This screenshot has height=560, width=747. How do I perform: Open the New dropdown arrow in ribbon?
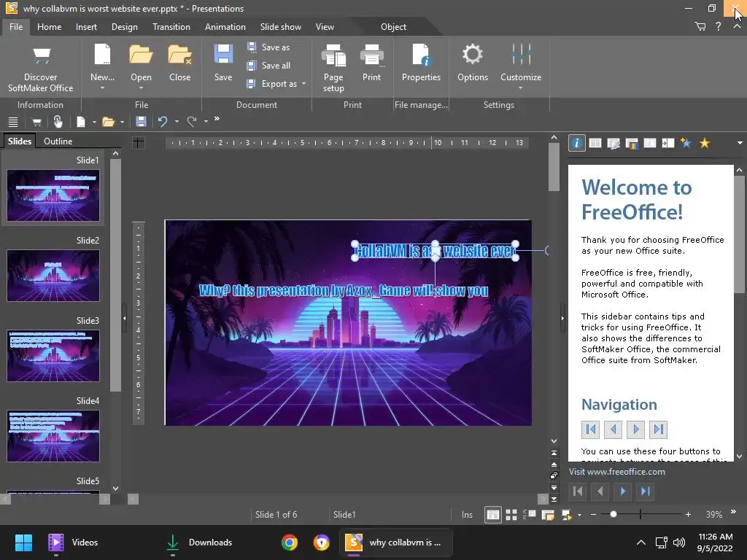click(x=102, y=89)
